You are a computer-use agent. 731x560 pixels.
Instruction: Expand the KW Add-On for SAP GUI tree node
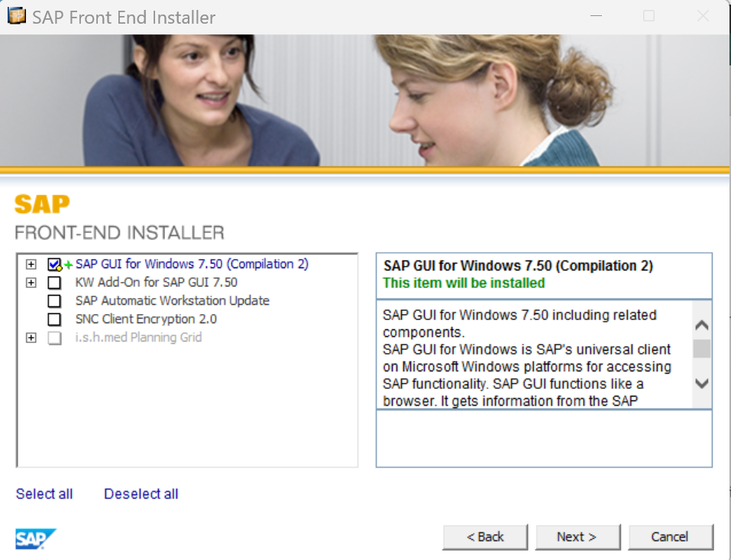(x=31, y=283)
